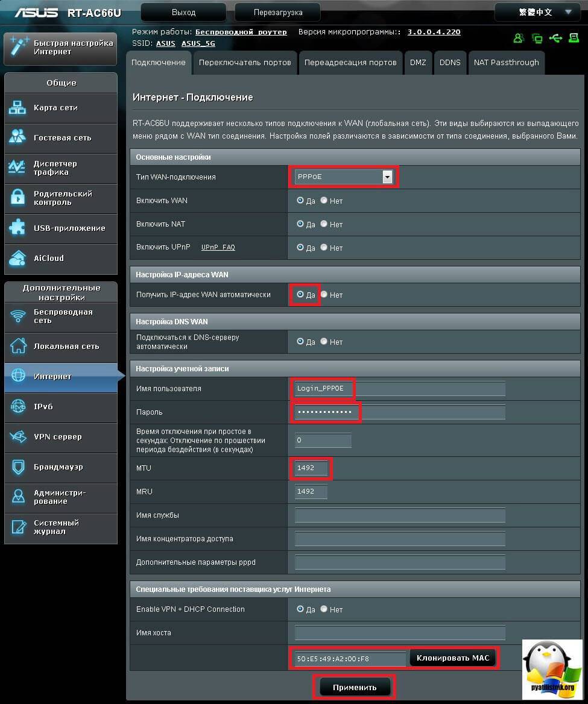
Task: Click the idle disconnect time field
Action: [323, 440]
